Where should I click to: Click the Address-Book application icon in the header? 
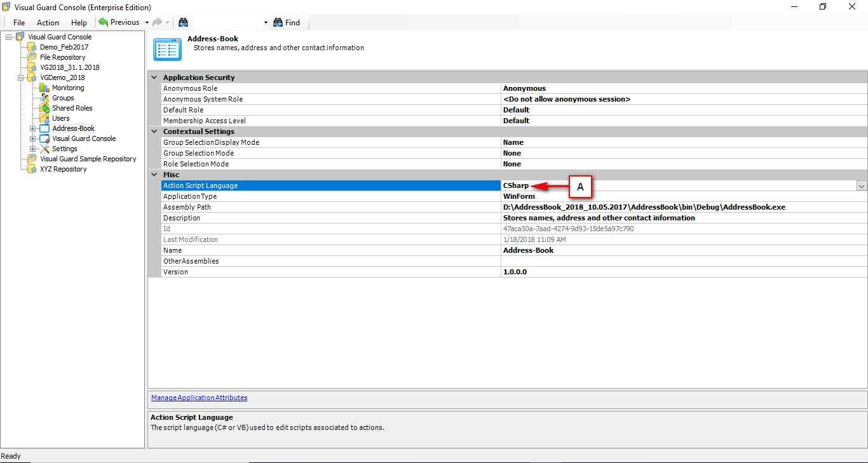(166, 49)
